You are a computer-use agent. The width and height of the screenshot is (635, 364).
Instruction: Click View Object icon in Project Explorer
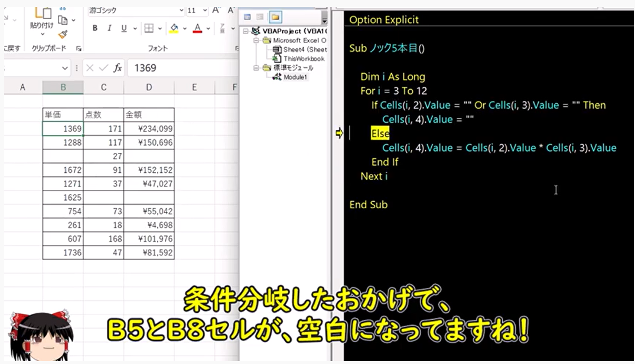260,17
